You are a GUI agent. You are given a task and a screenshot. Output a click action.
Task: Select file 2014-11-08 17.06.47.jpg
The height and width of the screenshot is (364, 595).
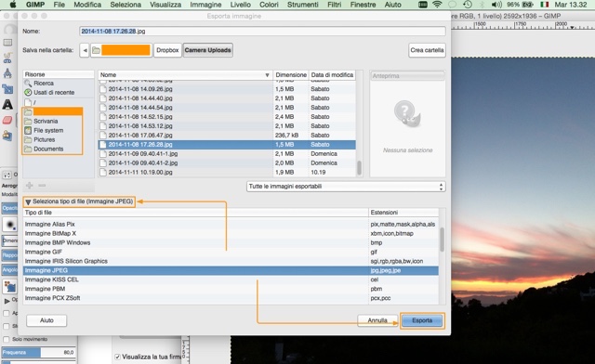click(227, 136)
